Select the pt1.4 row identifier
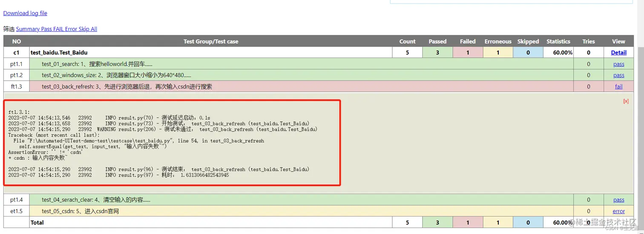 (x=17, y=199)
